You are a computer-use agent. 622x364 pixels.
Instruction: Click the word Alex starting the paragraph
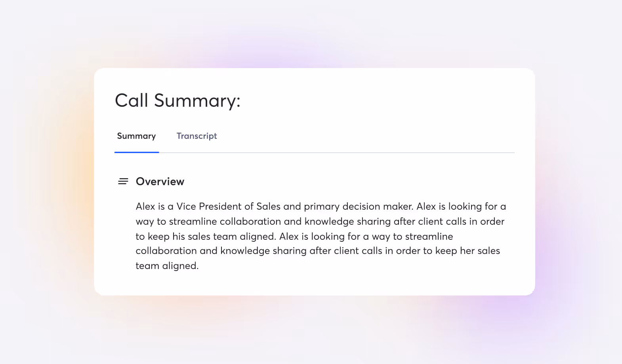pos(145,207)
